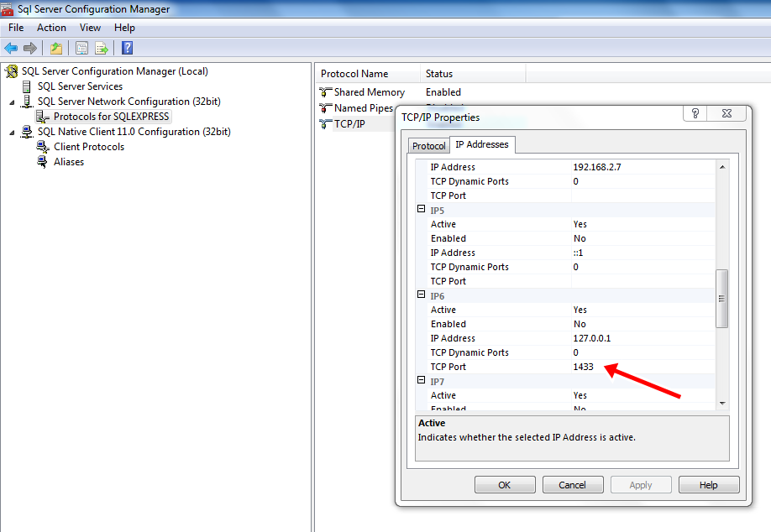Select the TCP/IP protocol row
The image size is (771, 532).
pyautogui.click(x=349, y=124)
